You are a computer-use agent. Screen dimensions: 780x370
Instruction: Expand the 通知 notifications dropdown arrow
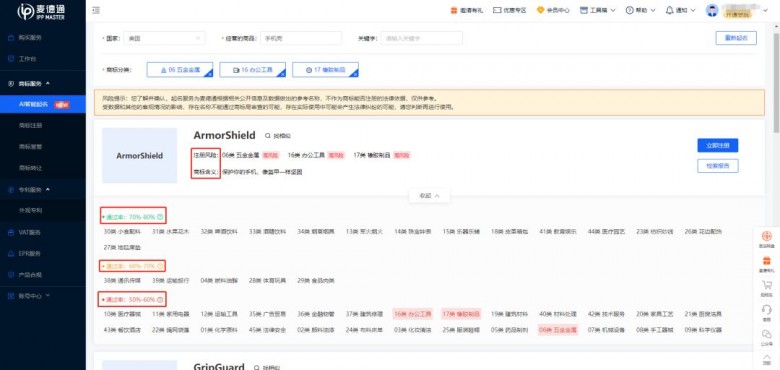(693, 10)
